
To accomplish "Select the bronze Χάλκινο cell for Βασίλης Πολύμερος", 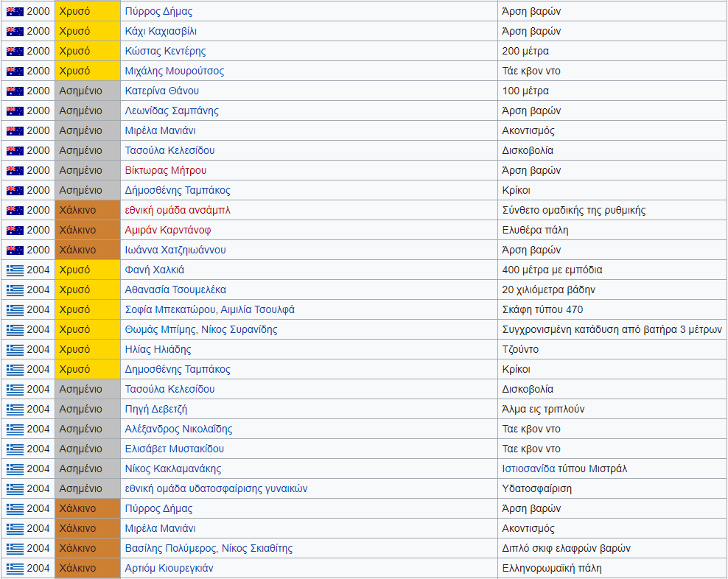I will 87,549.
